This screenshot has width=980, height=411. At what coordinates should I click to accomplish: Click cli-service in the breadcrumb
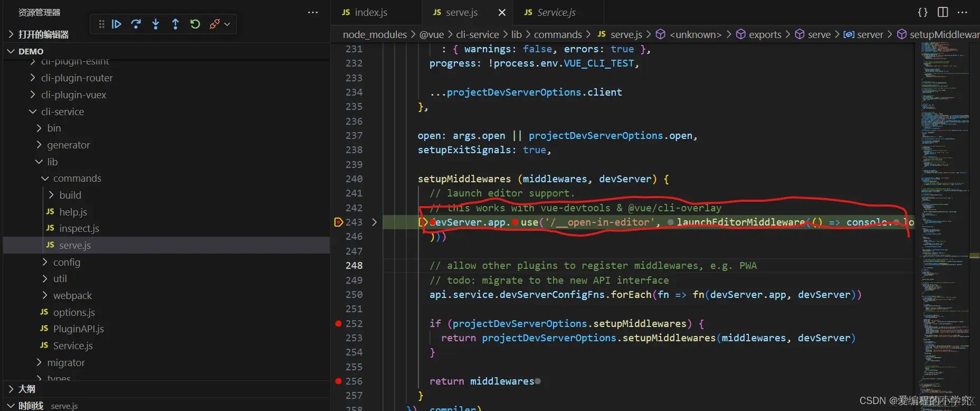tap(477, 34)
